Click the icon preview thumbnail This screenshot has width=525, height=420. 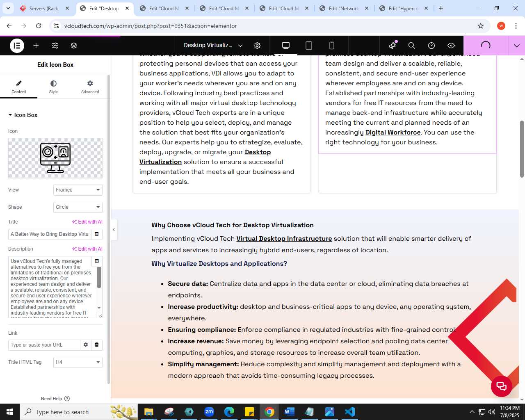55,158
